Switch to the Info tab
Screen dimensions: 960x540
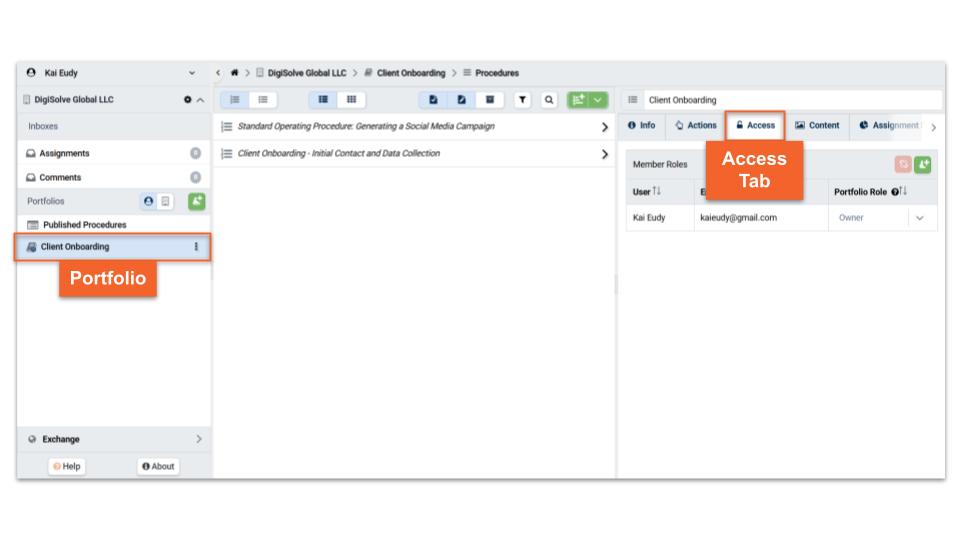[641, 126]
